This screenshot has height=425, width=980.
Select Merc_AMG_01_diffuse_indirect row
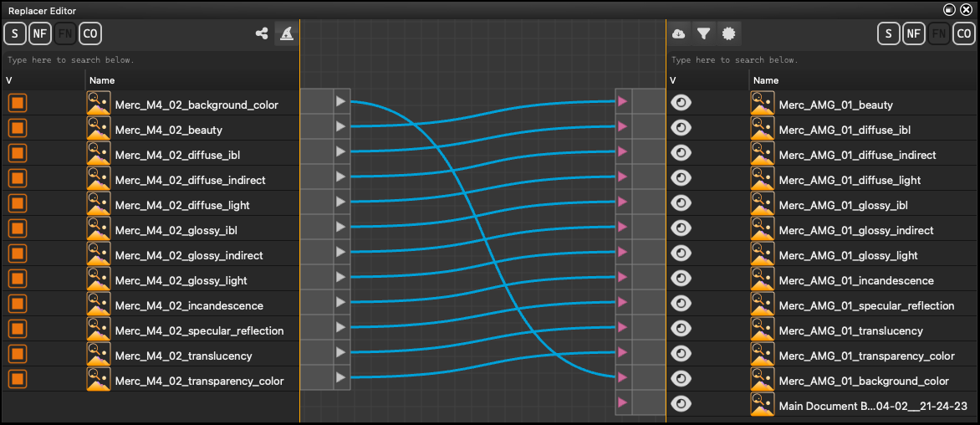pyautogui.click(x=822, y=154)
